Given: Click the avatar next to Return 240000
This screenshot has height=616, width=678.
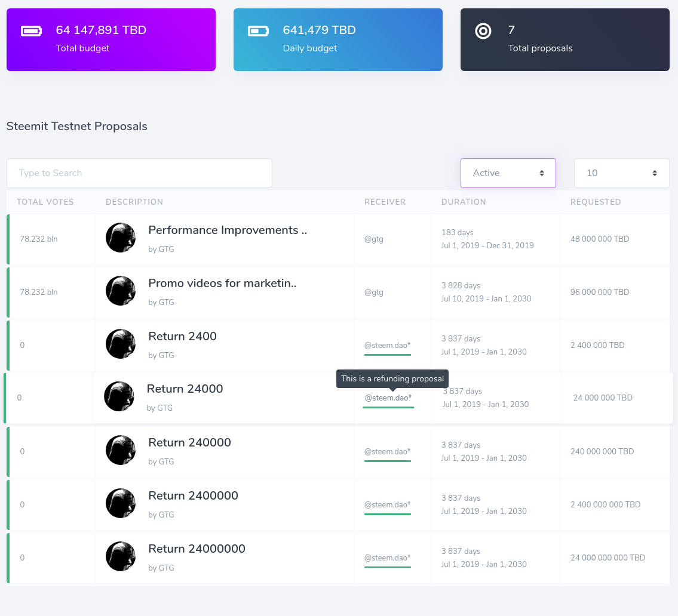Looking at the screenshot, I should (x=121, y=450).
